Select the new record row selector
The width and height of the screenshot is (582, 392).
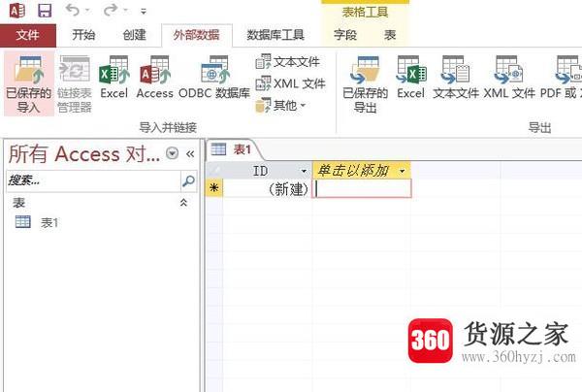pos(213,188)
